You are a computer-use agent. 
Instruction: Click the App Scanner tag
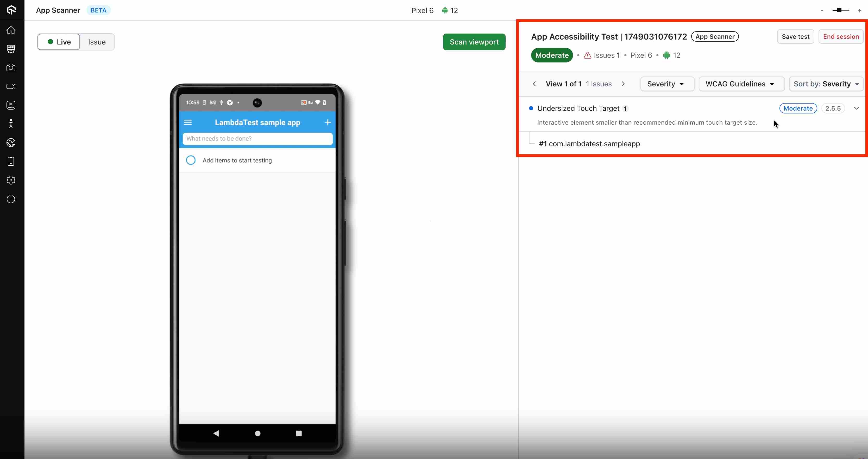[x=715, y=36]
